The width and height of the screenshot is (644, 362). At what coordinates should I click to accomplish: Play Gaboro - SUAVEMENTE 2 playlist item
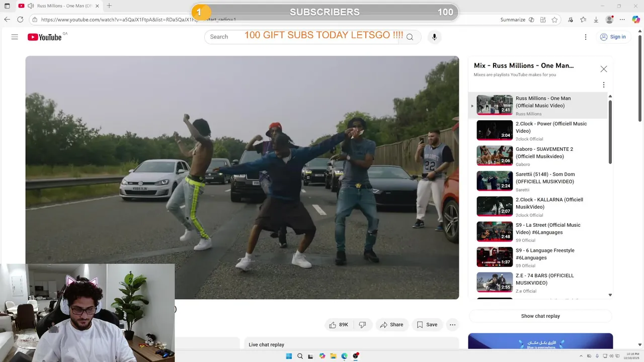[537, 156]
